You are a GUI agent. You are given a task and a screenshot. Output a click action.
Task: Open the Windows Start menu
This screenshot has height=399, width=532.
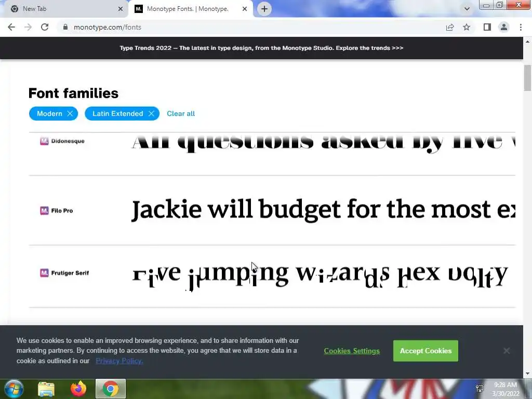(14, 389)
